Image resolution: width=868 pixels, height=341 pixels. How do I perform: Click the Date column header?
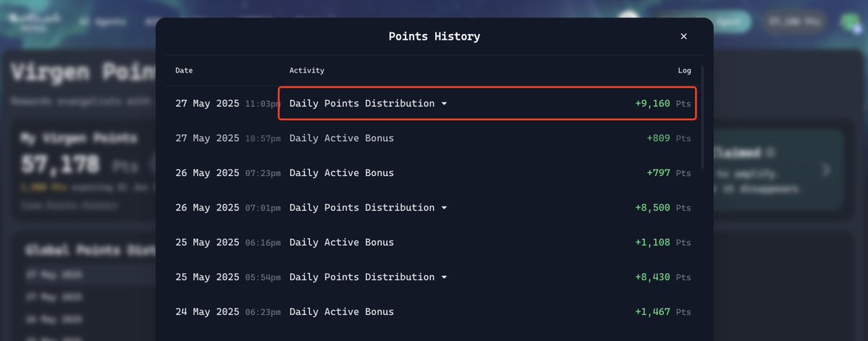[x=184, y=71]
